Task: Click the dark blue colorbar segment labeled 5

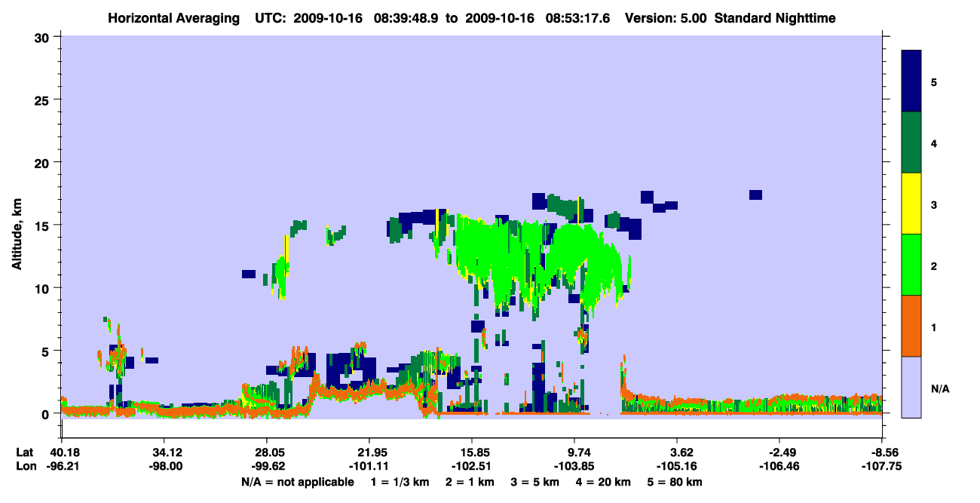Action: point(911,81)
